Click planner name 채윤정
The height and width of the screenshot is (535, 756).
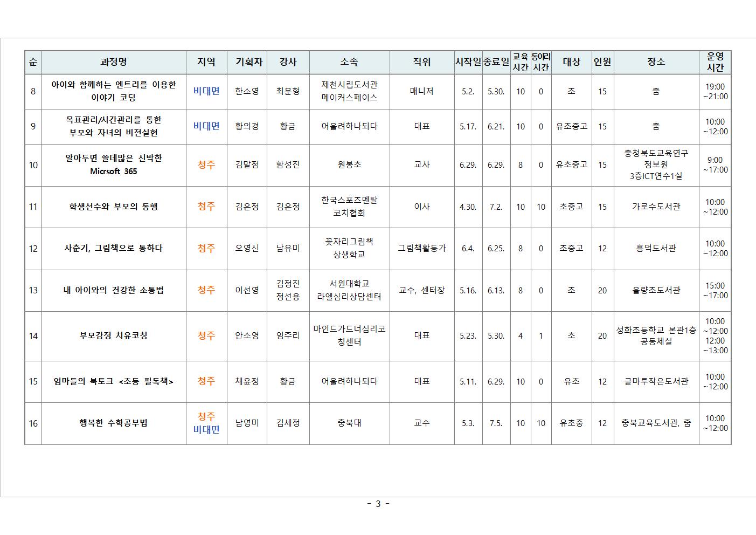[x=247, y=381]
